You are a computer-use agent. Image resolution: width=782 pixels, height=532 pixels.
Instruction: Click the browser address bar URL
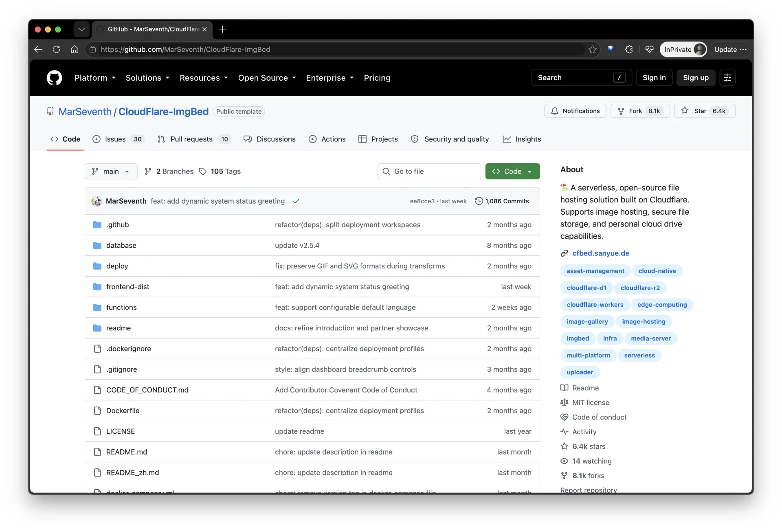[185, 49]
